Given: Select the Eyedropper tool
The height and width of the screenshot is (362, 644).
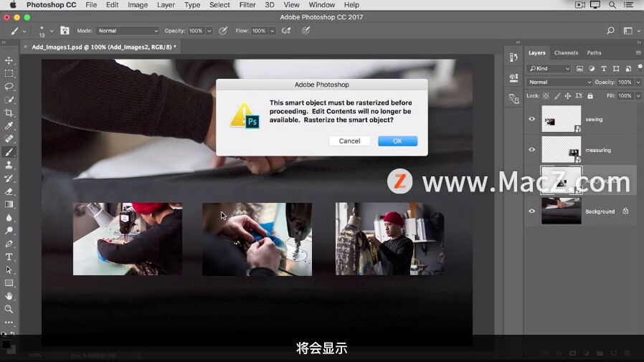Looking at the screenshot, I should (9, 126).
